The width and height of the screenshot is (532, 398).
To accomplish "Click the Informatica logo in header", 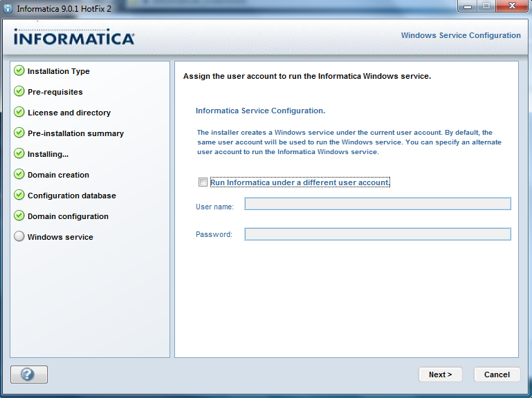I will point(73,37).
